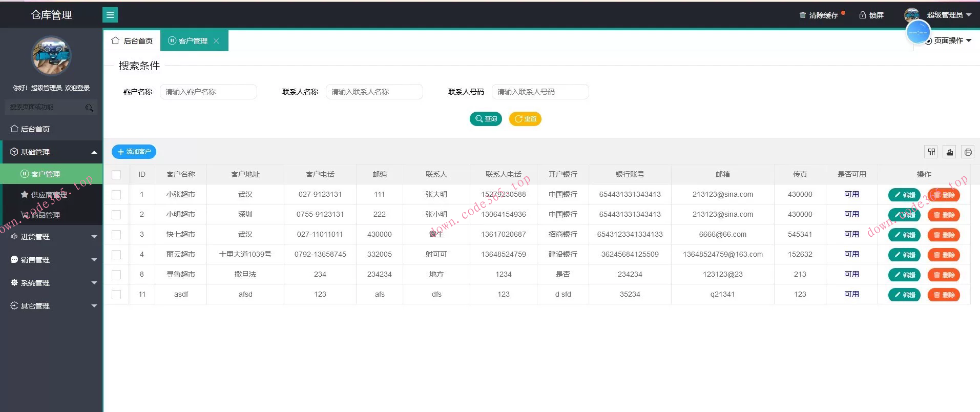Click the home icon on 后台首页 tab
This screenshot has width=980, height=412.
(x=115, y=40)
